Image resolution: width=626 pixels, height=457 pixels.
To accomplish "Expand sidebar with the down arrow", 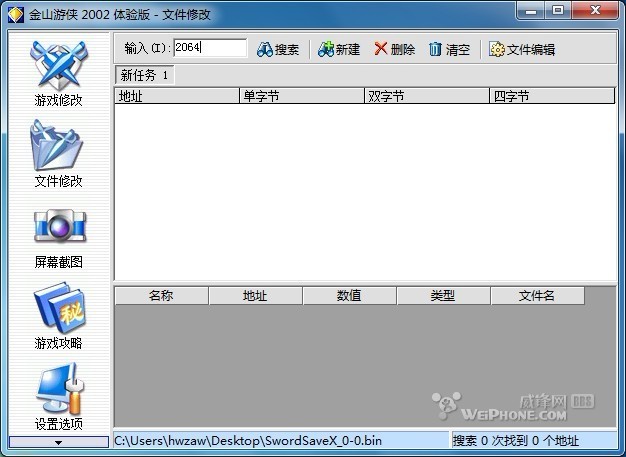I will pos(59,442).
